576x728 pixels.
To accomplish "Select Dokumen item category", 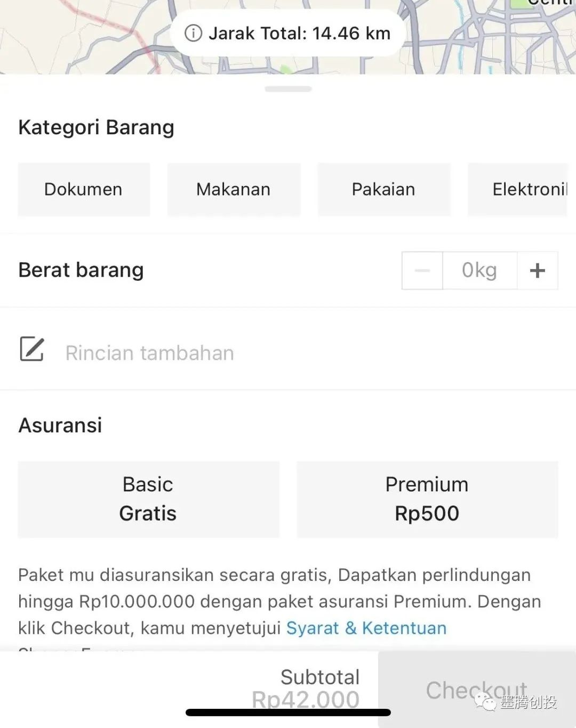I will pyautogui.click(x=84, y=189).
